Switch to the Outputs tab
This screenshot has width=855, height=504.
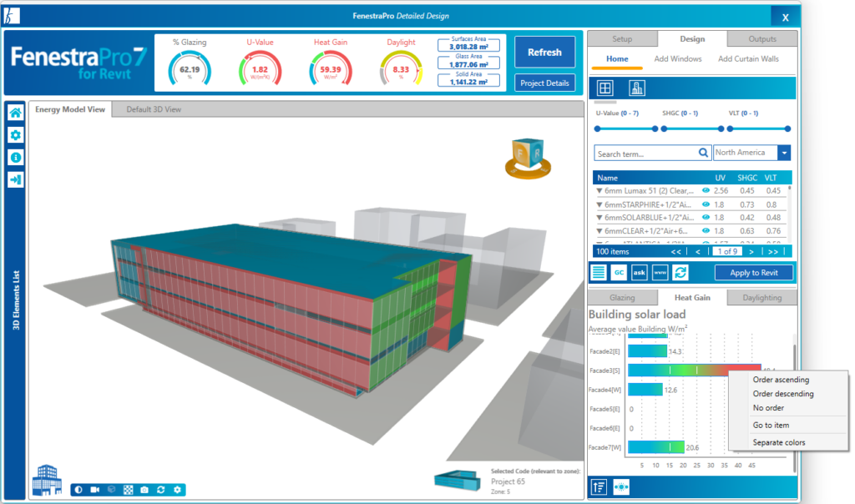click(762, 39)
